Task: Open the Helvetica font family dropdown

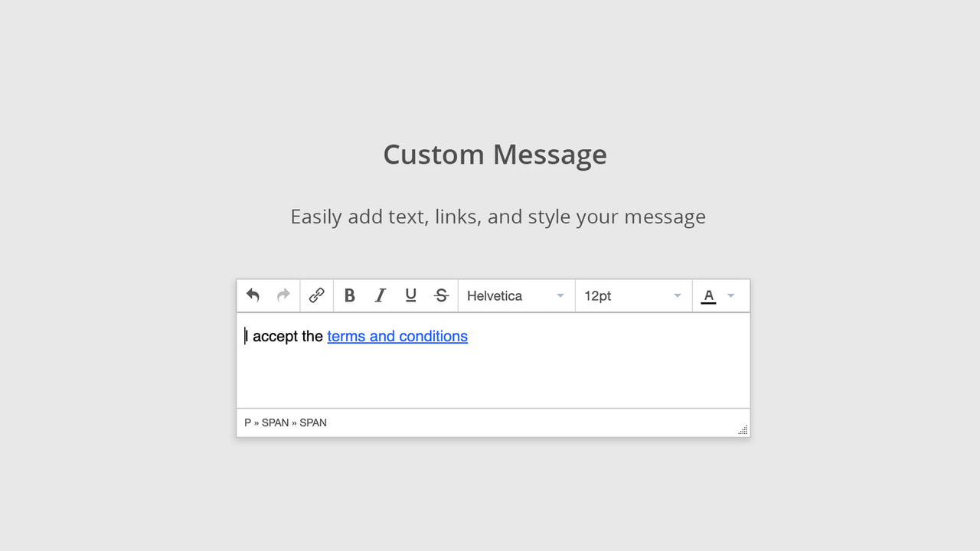Action: click(516, 295)
